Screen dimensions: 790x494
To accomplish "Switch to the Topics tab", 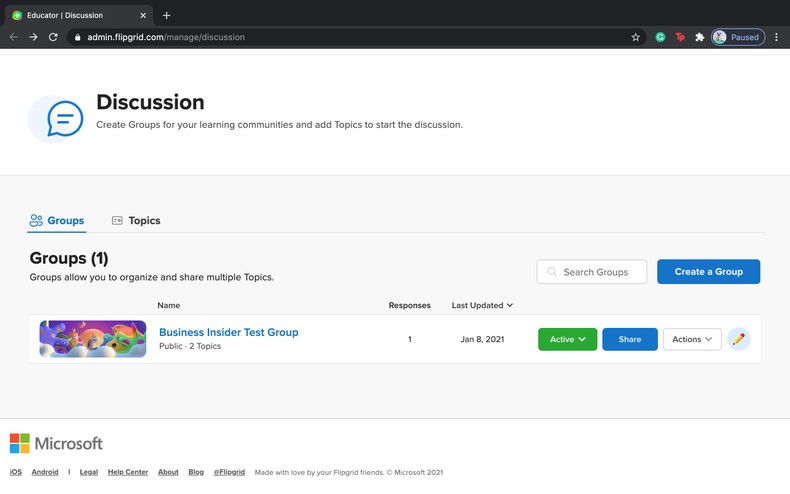I will (x=136, y=220).
